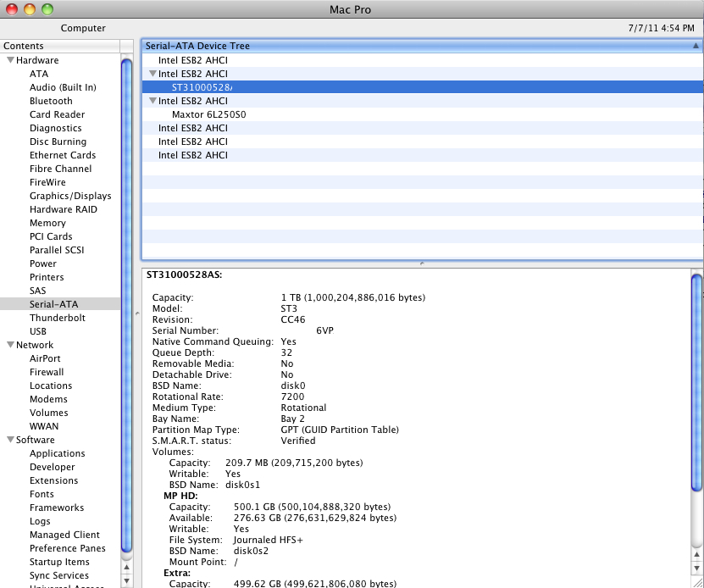Click the date 7/7/11 4:54 PM
This screenshot has height=588, width=704.
tap(662, 28)
